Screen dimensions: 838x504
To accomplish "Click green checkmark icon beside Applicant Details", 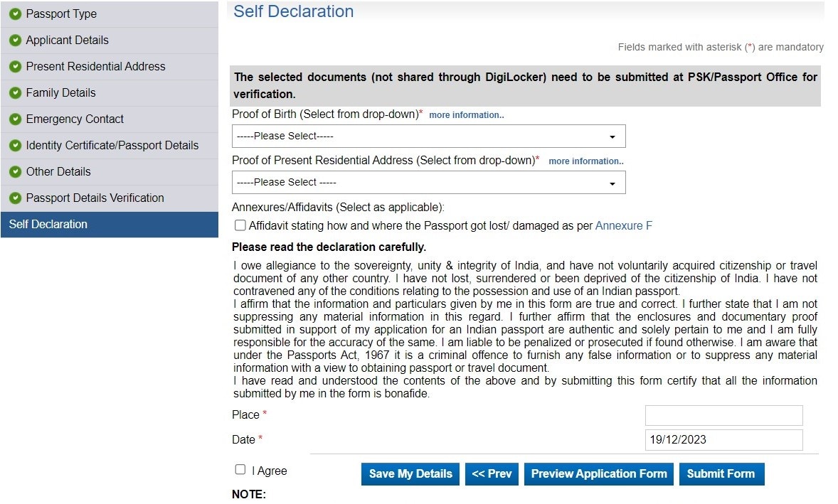I will coord(15,41).
